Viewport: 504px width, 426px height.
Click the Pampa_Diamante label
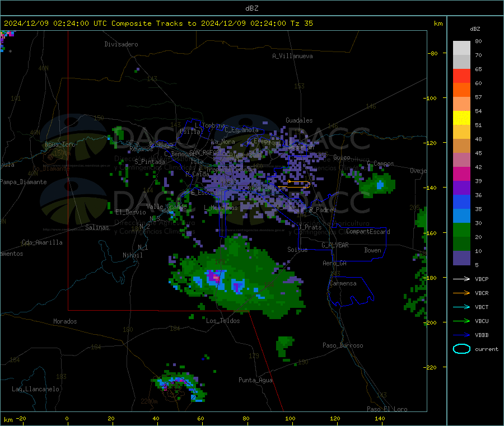pos(23,182)
